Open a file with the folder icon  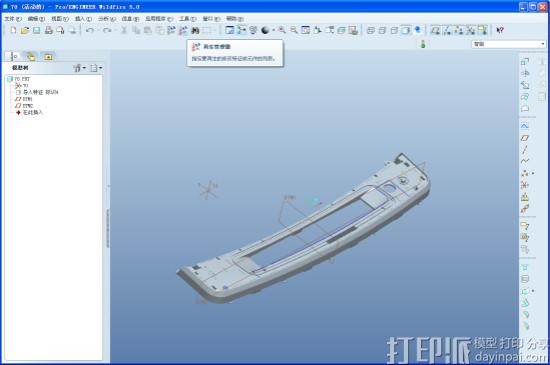(25, 31)
